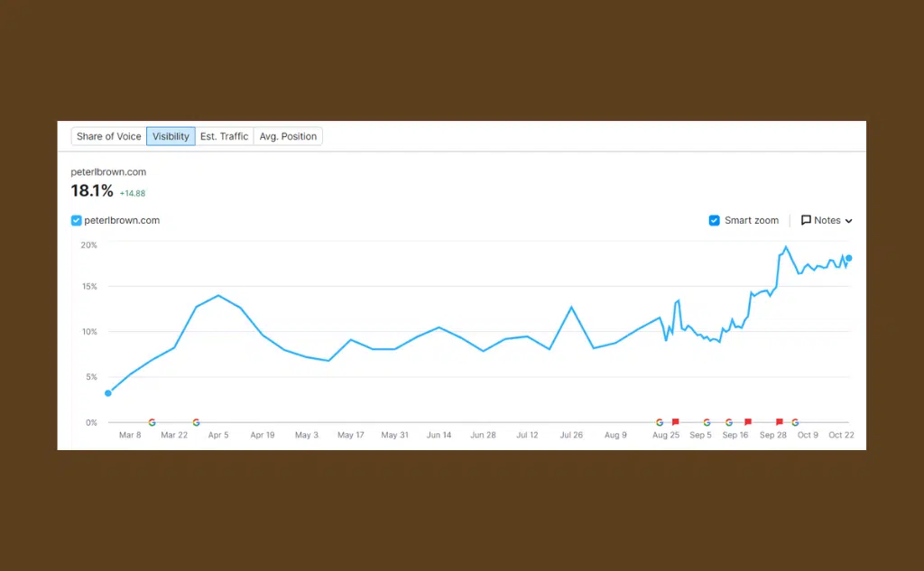
Task: Click the Apr 5 date label
Action: pos(218,435)
